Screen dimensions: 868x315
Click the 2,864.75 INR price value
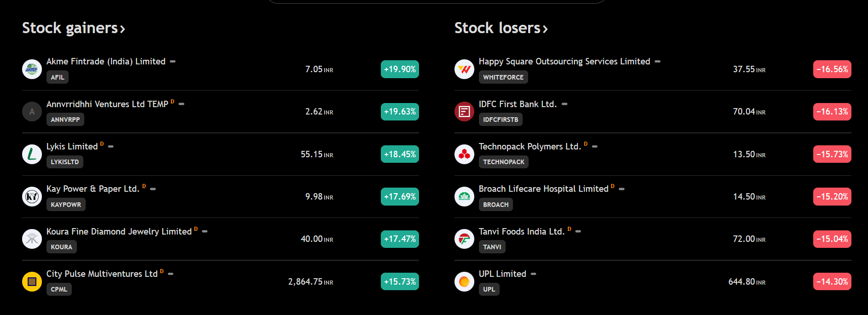click(x=311, y=282)
